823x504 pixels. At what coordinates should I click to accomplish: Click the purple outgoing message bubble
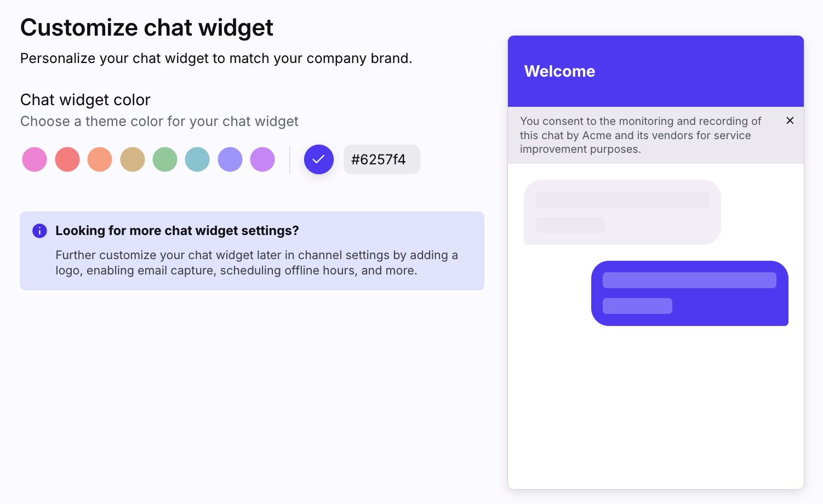point(690,293)
